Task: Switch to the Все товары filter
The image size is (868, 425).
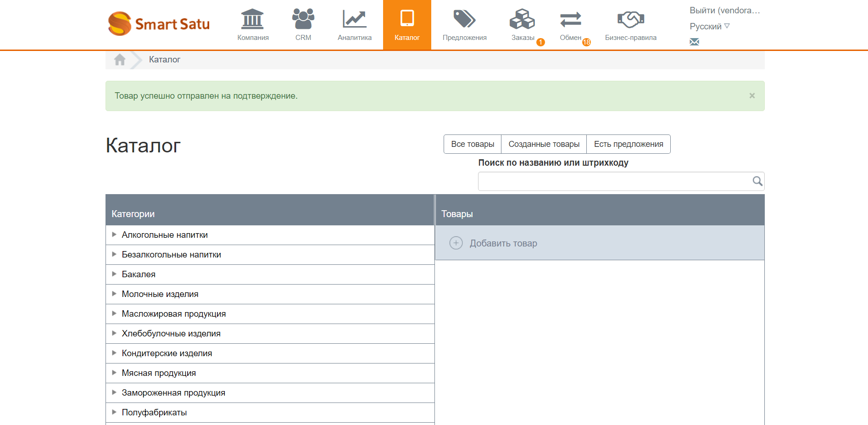Action: [473, 144]
